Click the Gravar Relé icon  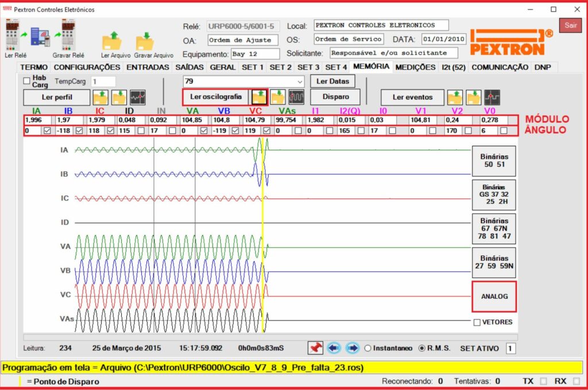[x=68, y=35]
